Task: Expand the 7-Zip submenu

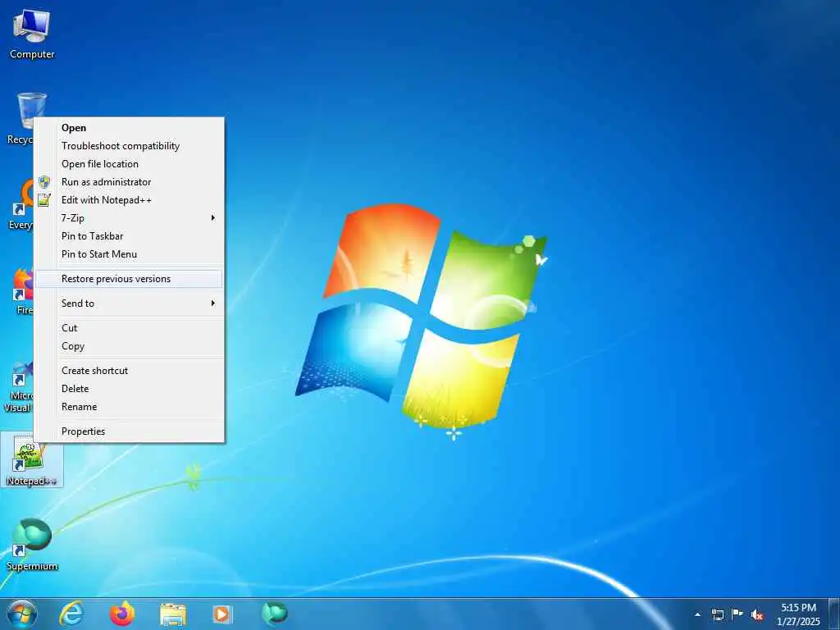Action: (x=129, y=218)
